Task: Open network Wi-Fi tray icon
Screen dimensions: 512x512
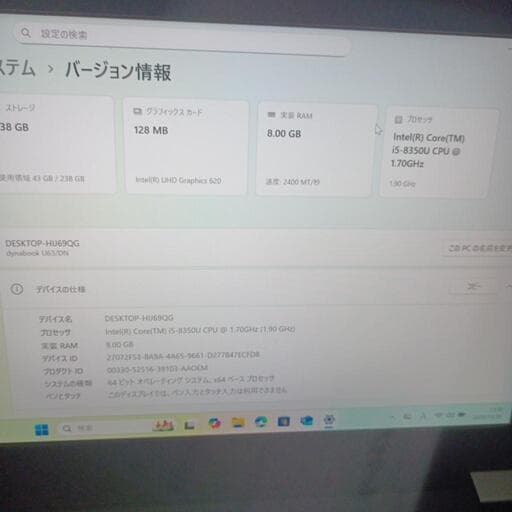Action: (x=439, y=415)
